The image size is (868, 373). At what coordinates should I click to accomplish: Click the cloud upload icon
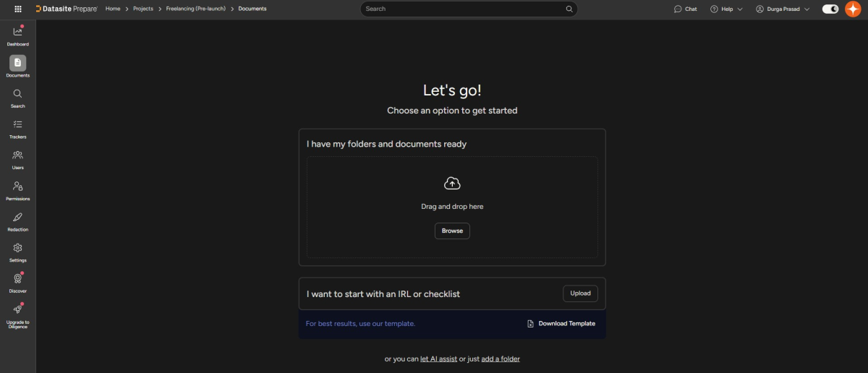(x=452, y=184)
